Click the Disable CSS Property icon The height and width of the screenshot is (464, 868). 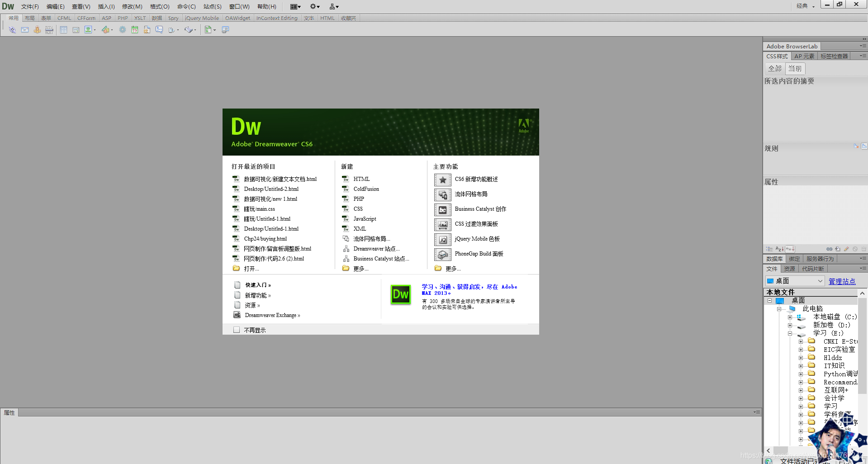point(855,249)
